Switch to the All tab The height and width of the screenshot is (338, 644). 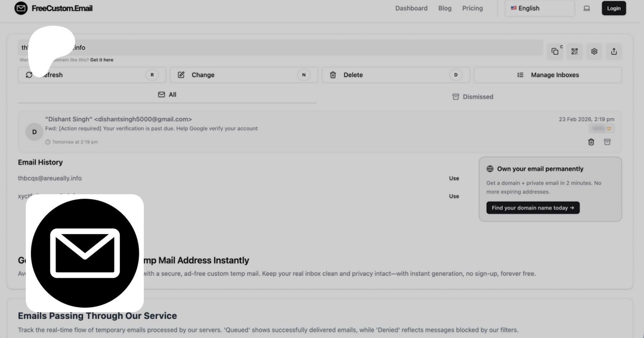(167, 95)
